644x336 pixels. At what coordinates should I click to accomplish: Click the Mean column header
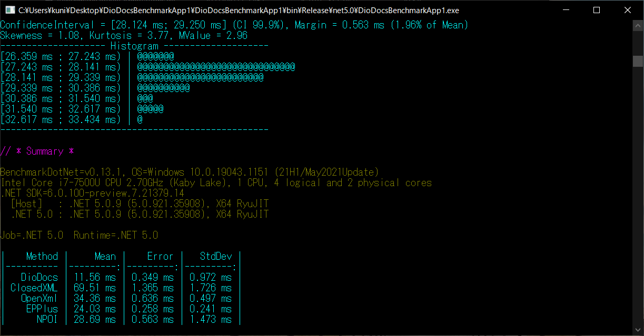(x=105, y=256)
